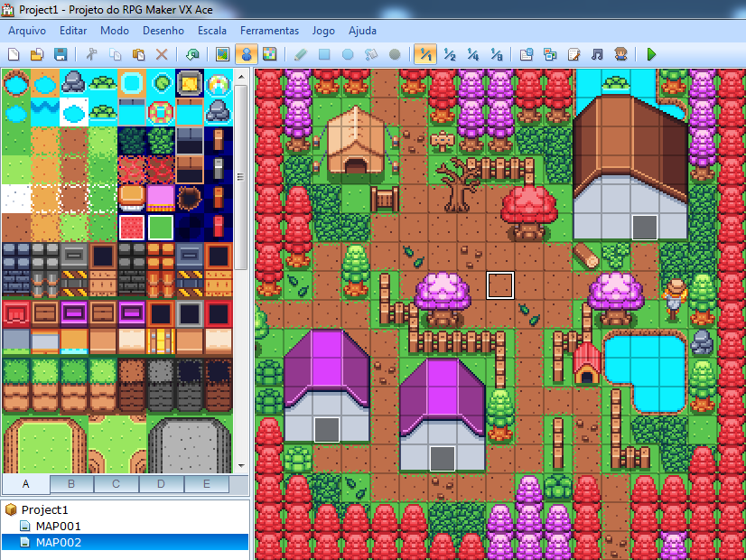Switch to Map editing mode icon
The width and height of the screenshot is (746, 560).
[x=222, y=54]
